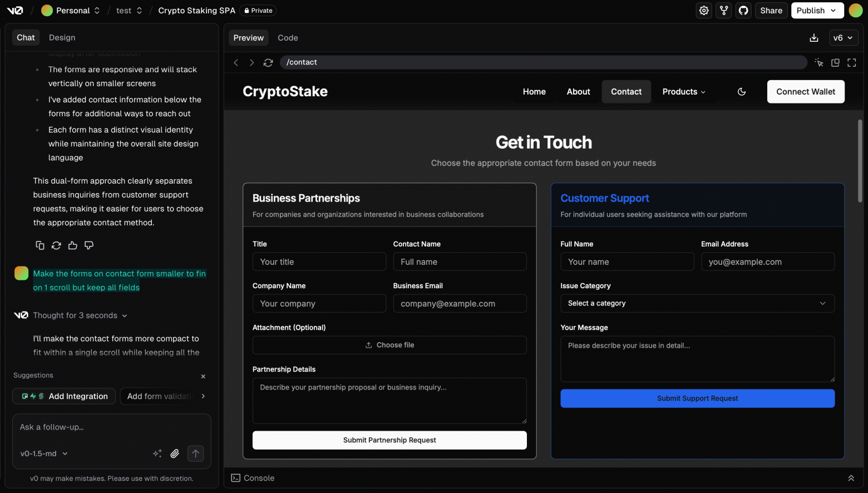Click the git branch icon in the header
868x493 pixels.
click(723, 10)
